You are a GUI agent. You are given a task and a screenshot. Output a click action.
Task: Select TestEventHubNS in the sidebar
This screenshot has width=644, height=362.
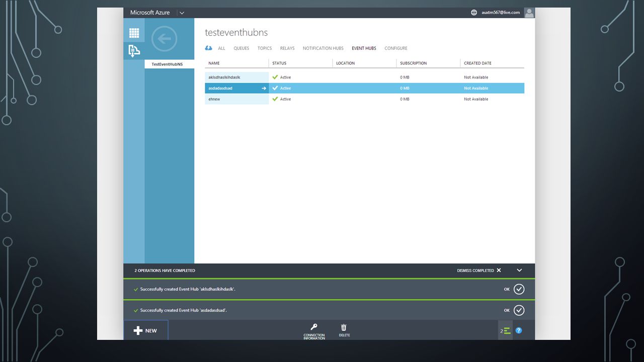(169, 64)
